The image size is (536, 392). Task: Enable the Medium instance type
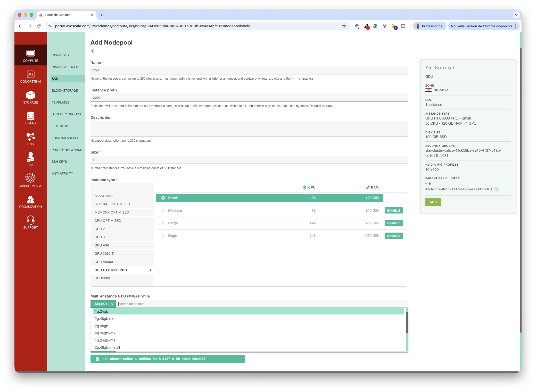click(394, 210)
